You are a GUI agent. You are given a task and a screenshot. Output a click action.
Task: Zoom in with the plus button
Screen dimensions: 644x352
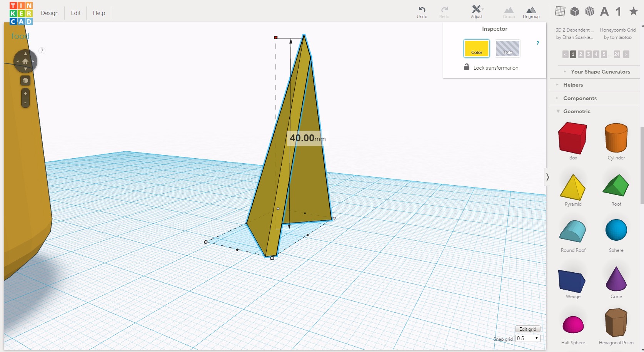[x=25, y=93]
